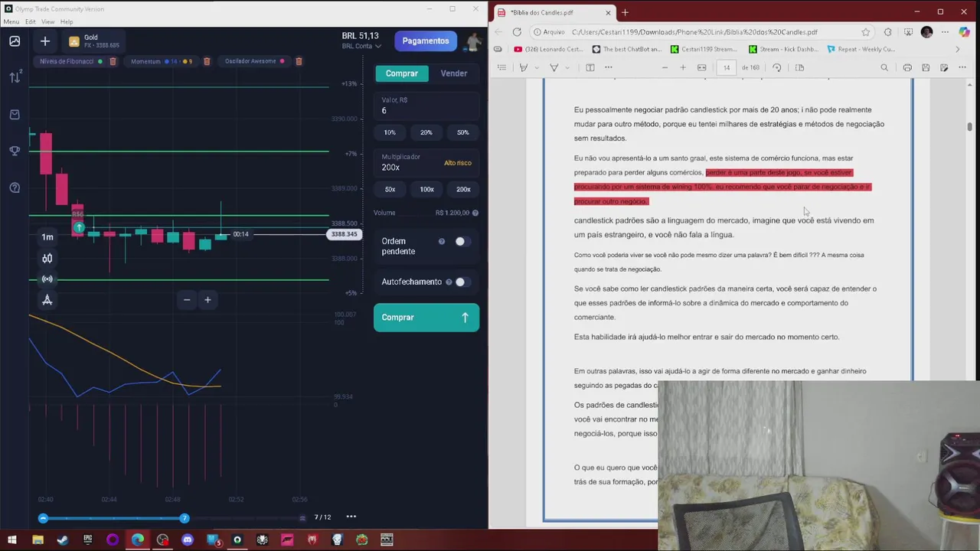
Task: Click the Valor R$ amount field
Action: pos(426,106)
